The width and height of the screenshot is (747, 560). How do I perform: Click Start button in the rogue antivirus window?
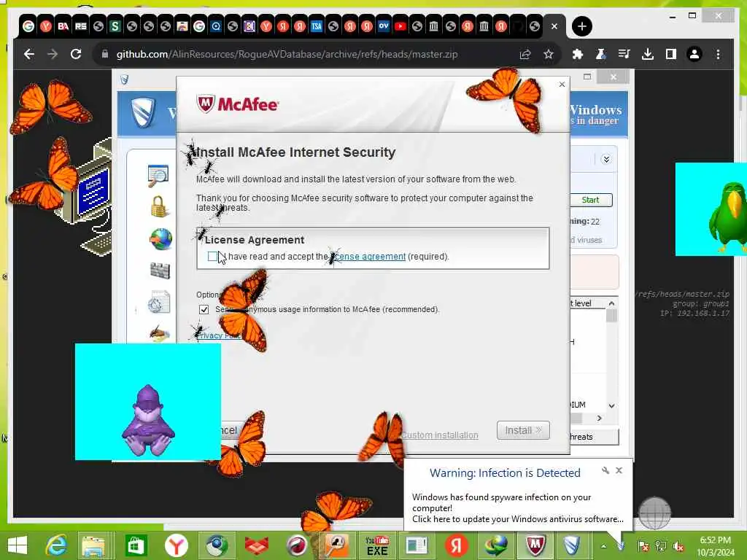tap(591, 200)
